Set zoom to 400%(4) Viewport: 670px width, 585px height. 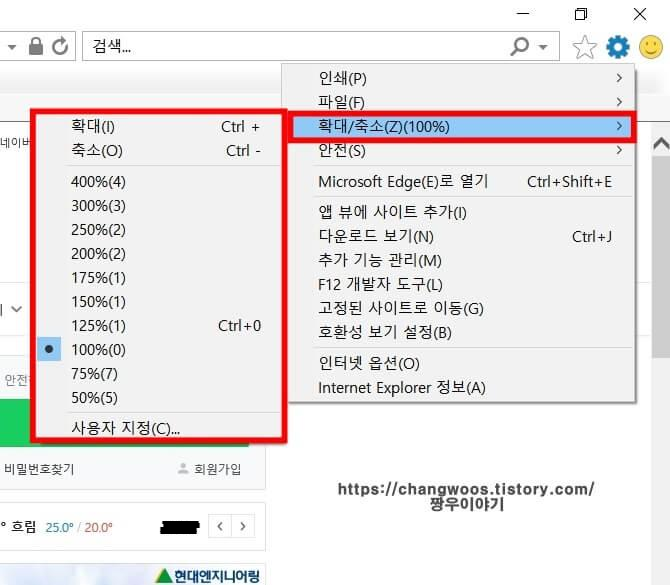(x=159, y=182)
